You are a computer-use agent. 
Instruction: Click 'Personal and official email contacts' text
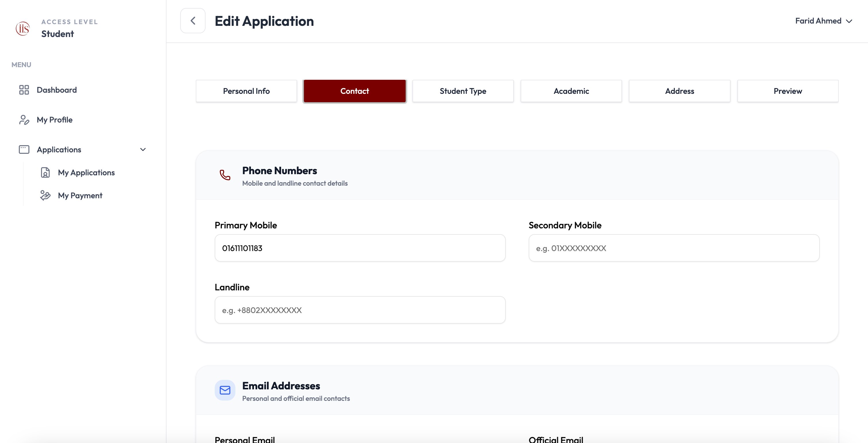(296, 399)
